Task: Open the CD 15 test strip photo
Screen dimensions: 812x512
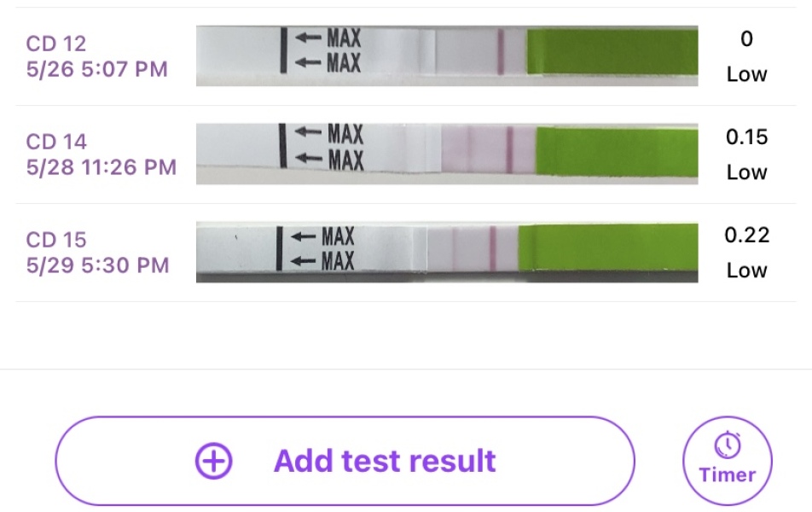Action: coord(447,252)
